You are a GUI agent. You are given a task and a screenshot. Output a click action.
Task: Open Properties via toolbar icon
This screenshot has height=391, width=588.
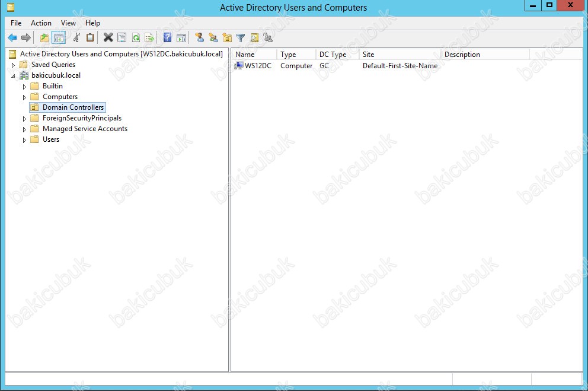pyautogui.click(x=122, y=37)
